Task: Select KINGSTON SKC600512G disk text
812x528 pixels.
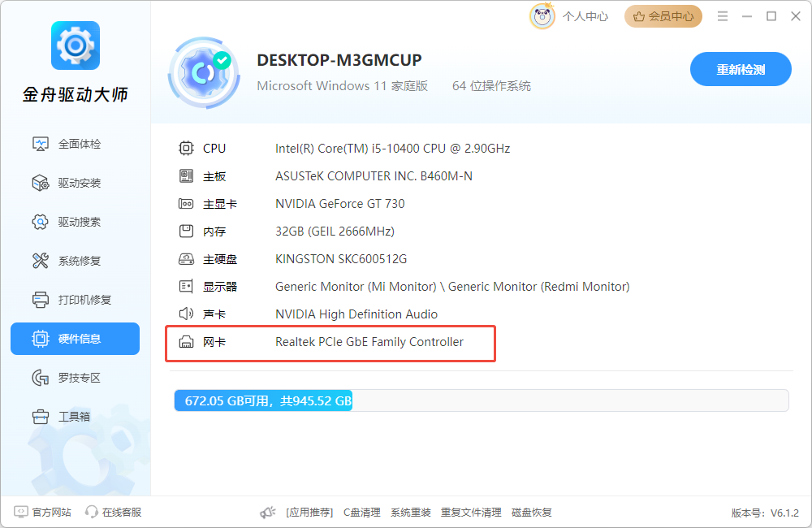Action: tap(341, 259)
